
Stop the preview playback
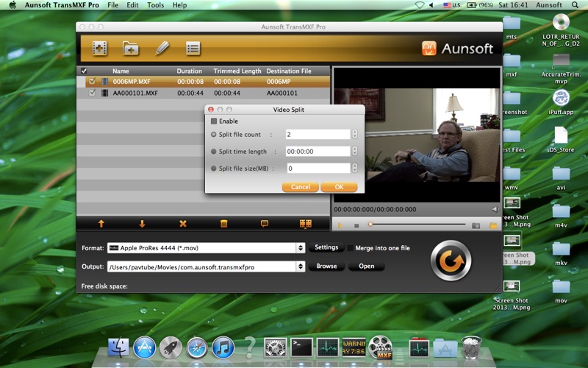point(356,226)
